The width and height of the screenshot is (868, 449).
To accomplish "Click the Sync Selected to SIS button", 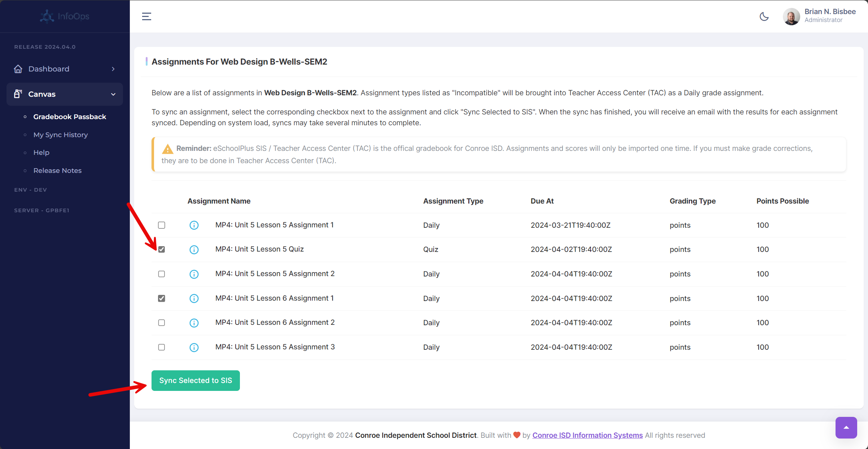I will pyautogui.click(x=196, y=380).
